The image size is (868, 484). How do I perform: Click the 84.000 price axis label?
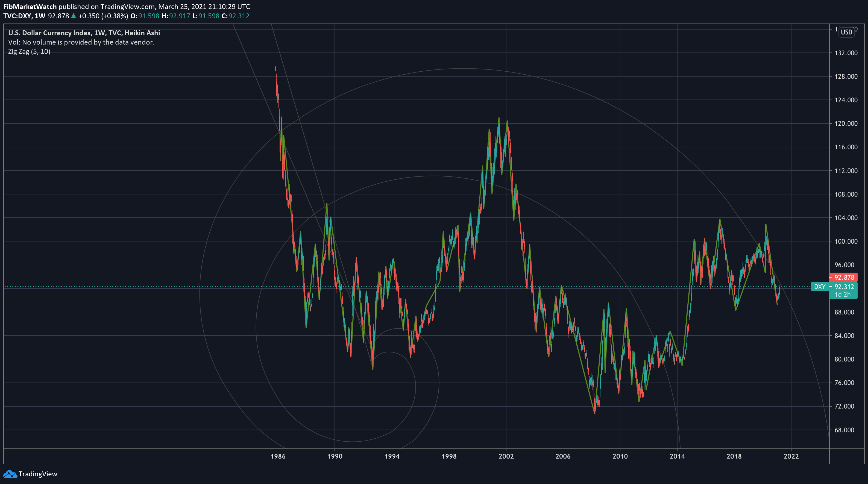click(x=844, y=336)
